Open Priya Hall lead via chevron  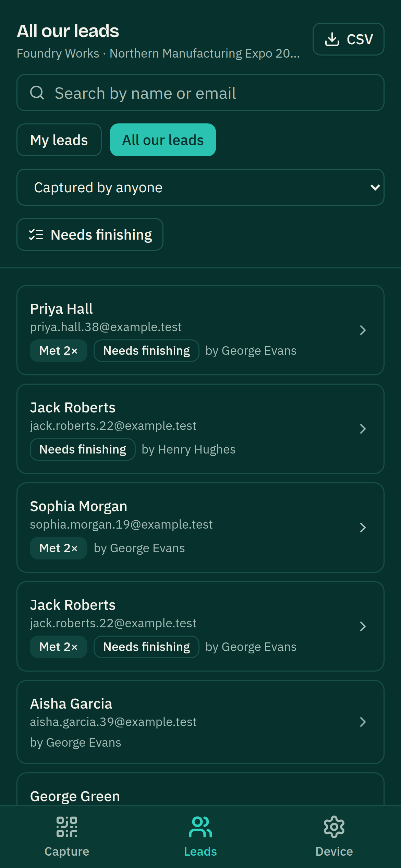pyautogui.click(x=363, y=330)
